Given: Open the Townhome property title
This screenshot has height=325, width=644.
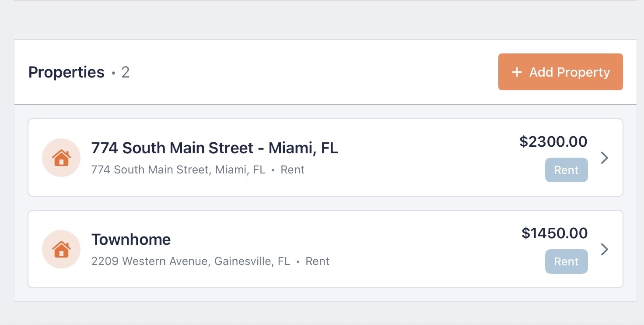Looking at the screenshot, I should coord(131,240).
